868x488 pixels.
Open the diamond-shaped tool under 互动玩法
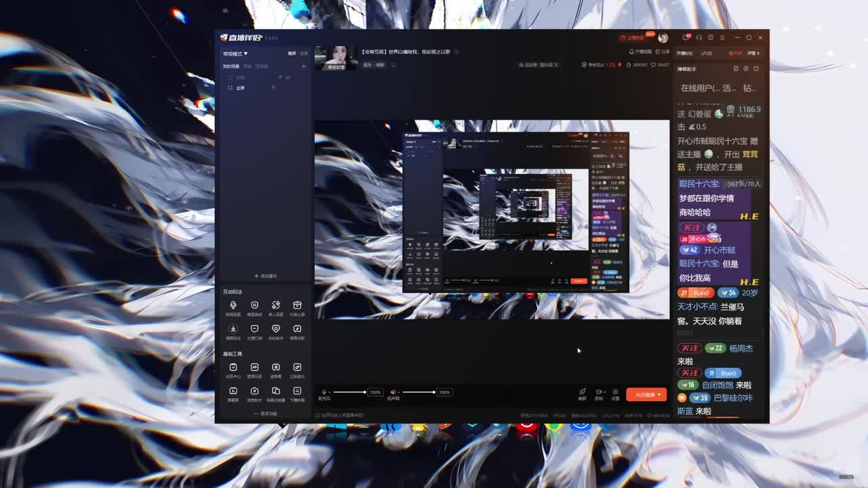276,332
